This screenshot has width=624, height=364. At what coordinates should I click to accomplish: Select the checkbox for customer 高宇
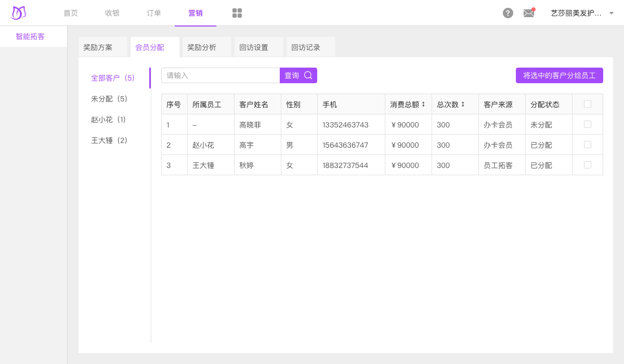(x=588, y=145)
